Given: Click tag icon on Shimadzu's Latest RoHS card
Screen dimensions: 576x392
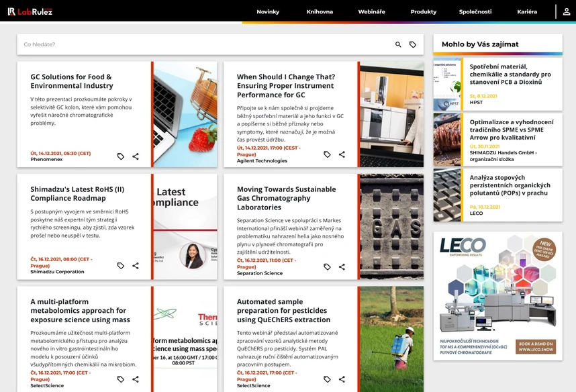Looking at the screenshot, I should point(120,266).
